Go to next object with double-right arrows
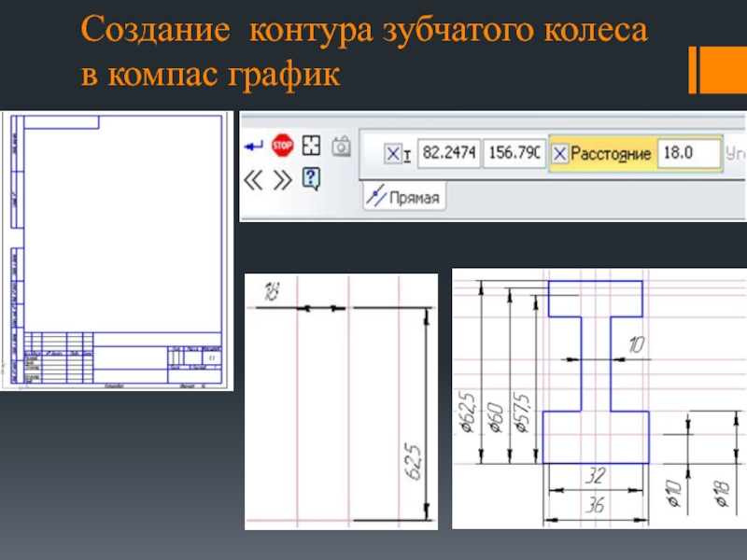The height and width of the screenshot is (560, 747). (x=282, y=180)
